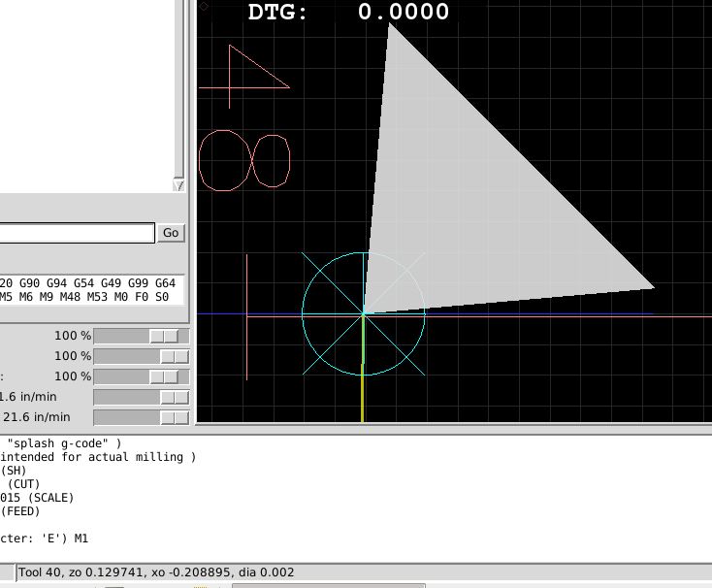Click the Tool 40 status bar text
Screen dimensions: 712x588
coord(155,572)
